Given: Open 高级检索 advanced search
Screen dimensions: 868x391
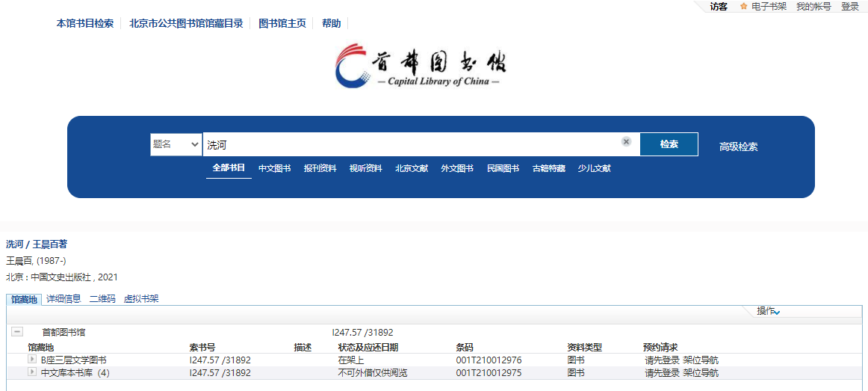Looking at the screenshot, I should 738,147.
